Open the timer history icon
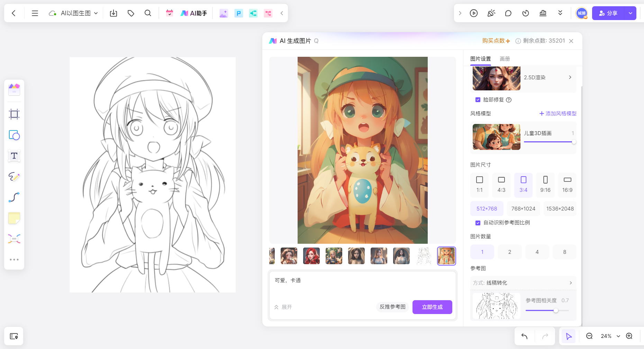Image resolution: width=644 pixels, height=349 pixels. pyautogui.click(x=526, y=13)
